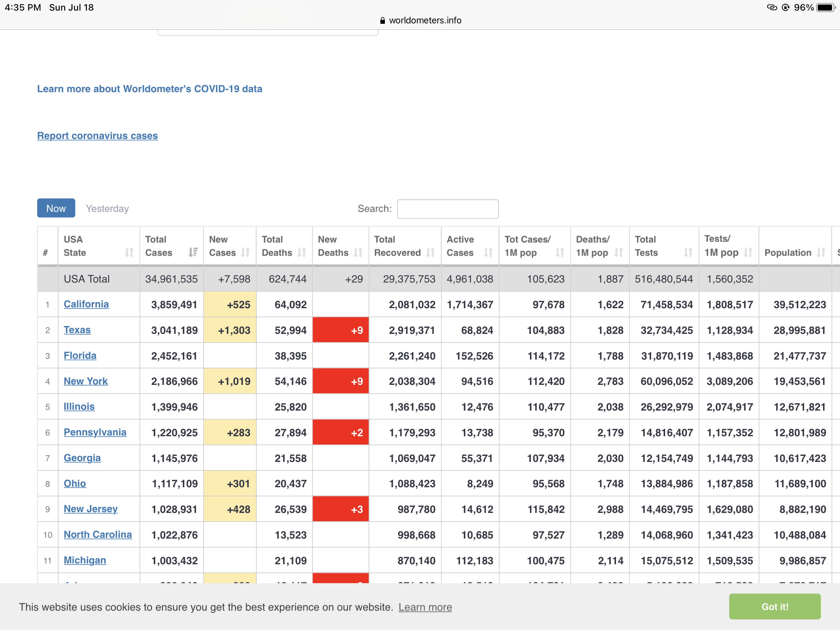
Task: Open the New Jersey state link
Action: 91,509
